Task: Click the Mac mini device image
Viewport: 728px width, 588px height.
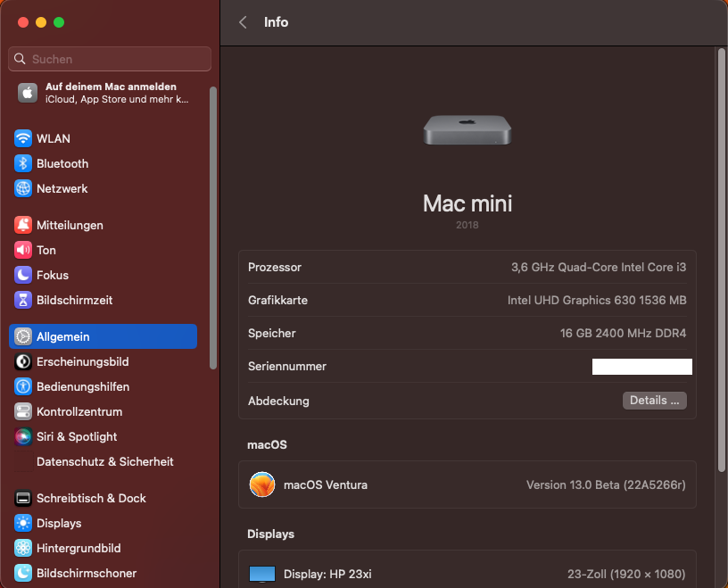Action: [467, 130]
